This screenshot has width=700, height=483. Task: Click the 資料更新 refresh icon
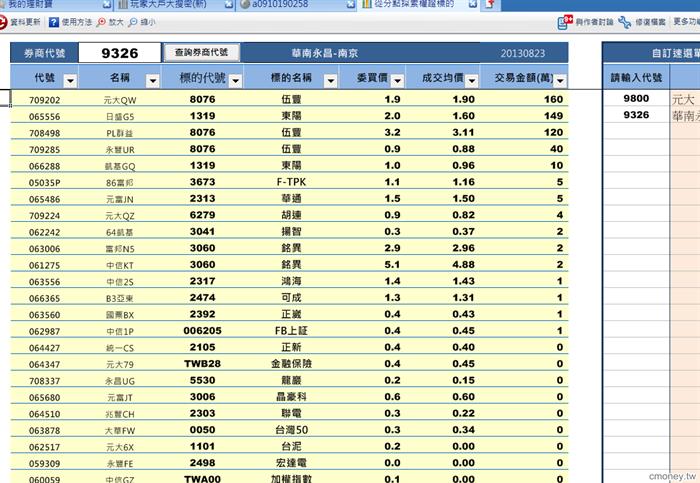click(x=3, y=22)
